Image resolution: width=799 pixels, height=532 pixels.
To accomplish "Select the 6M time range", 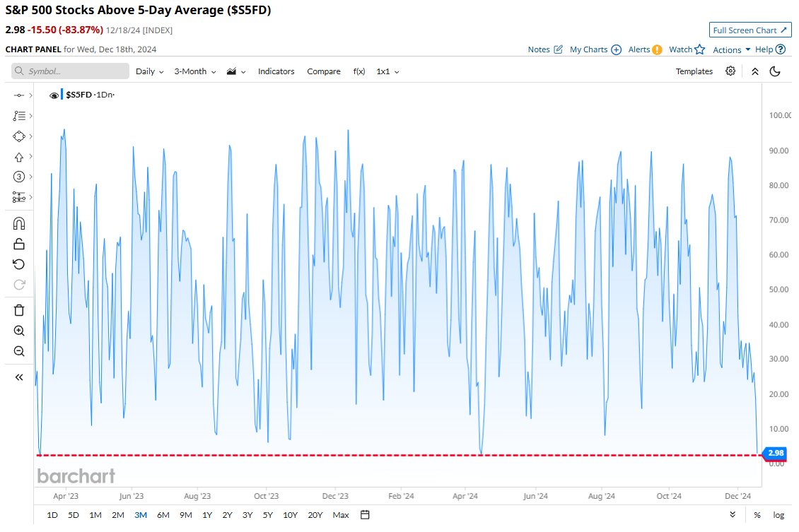I will click(163, 515).
